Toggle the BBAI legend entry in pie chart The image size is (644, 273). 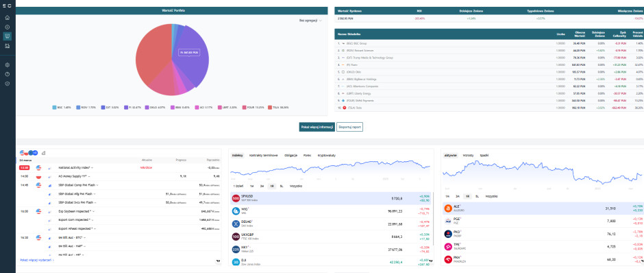[179, 108]
